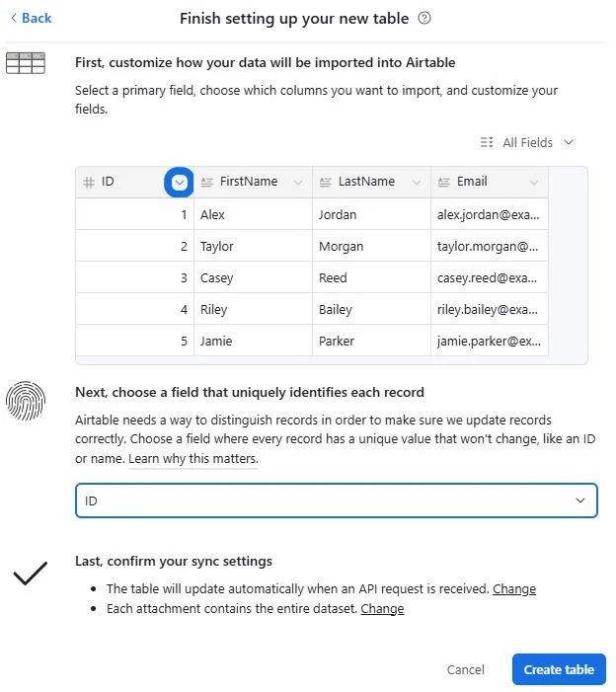
Task: Click the help question mark icon
Action: tap(424, 18)
